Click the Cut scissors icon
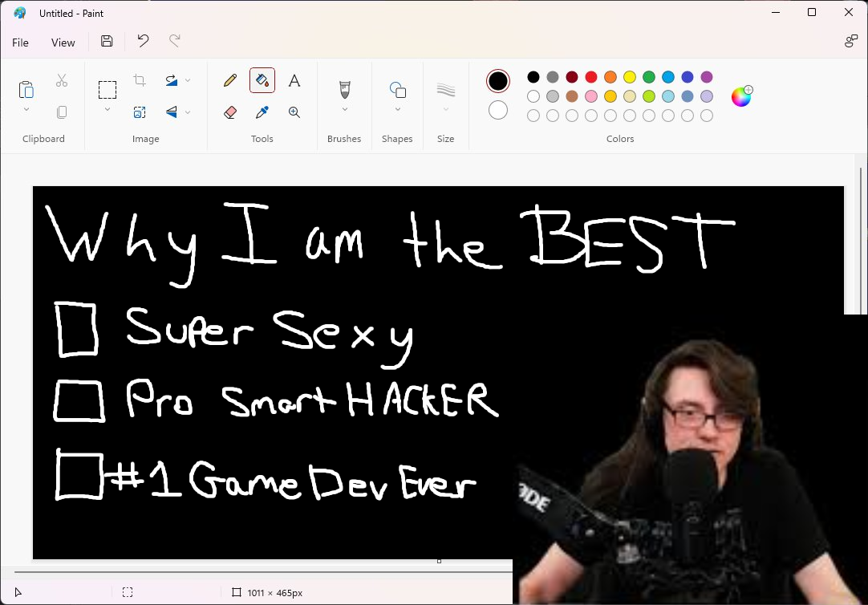 (x=62, y=81)
